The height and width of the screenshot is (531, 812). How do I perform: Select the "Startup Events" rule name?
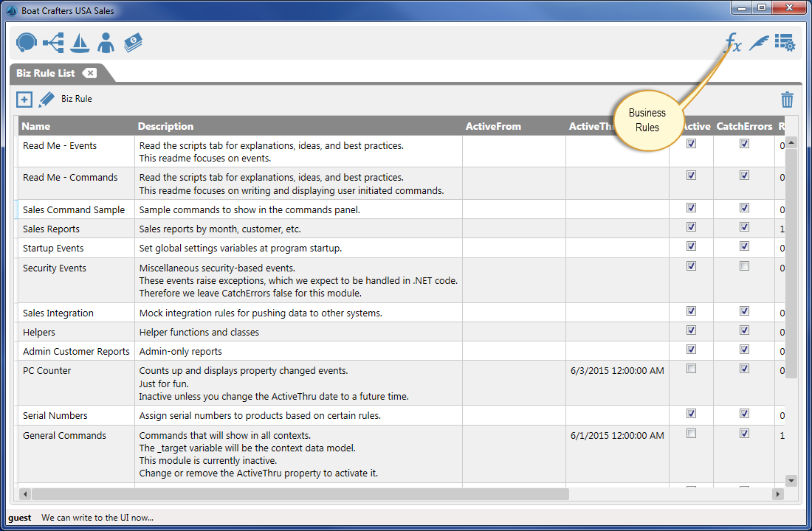pyautogui.click(x=53, y=248)
